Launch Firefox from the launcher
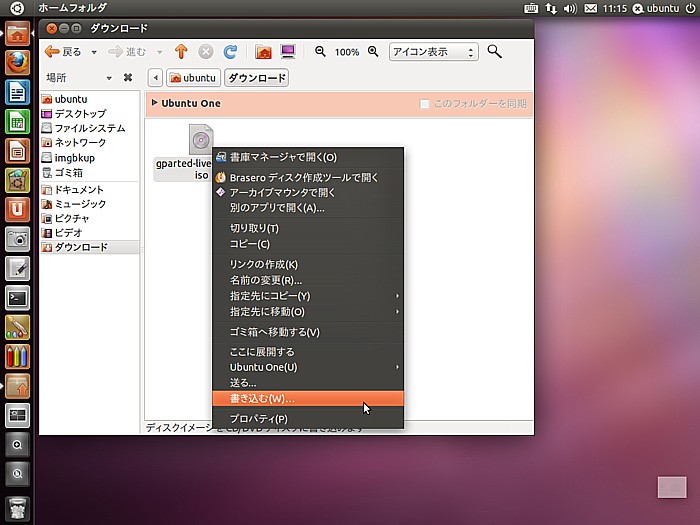This screenshot has width=700, height=525. click(x=17, y=62)
